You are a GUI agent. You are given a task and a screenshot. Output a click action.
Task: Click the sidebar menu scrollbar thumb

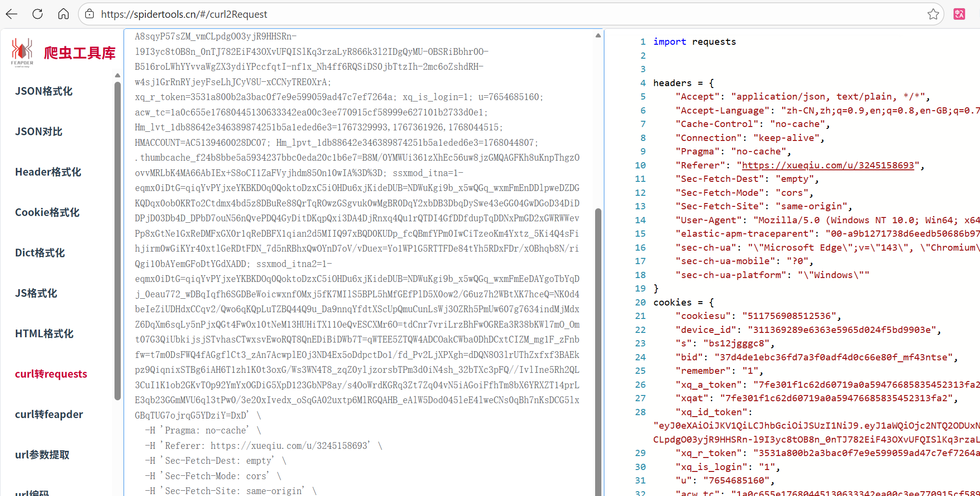click(x=117, y=241)
